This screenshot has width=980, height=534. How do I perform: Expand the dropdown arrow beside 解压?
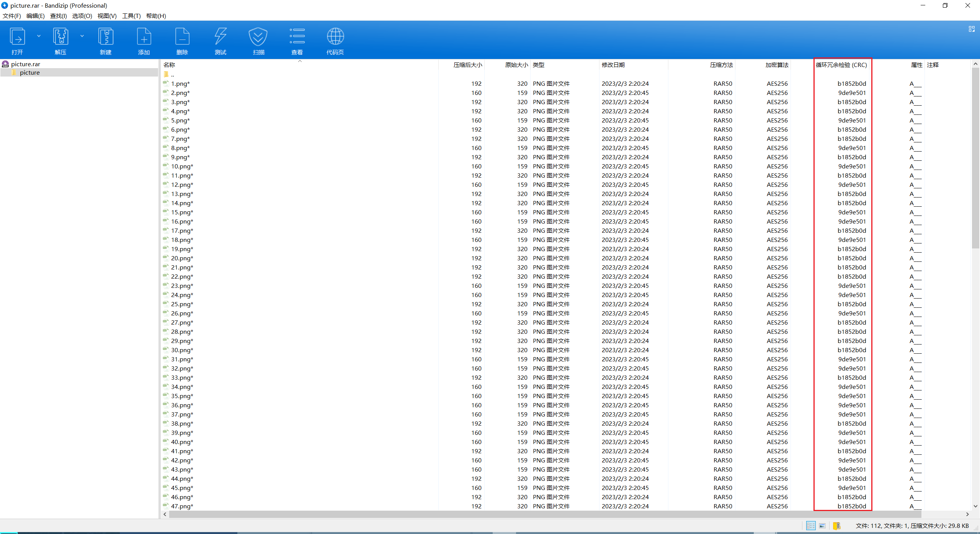click(82, 36)
